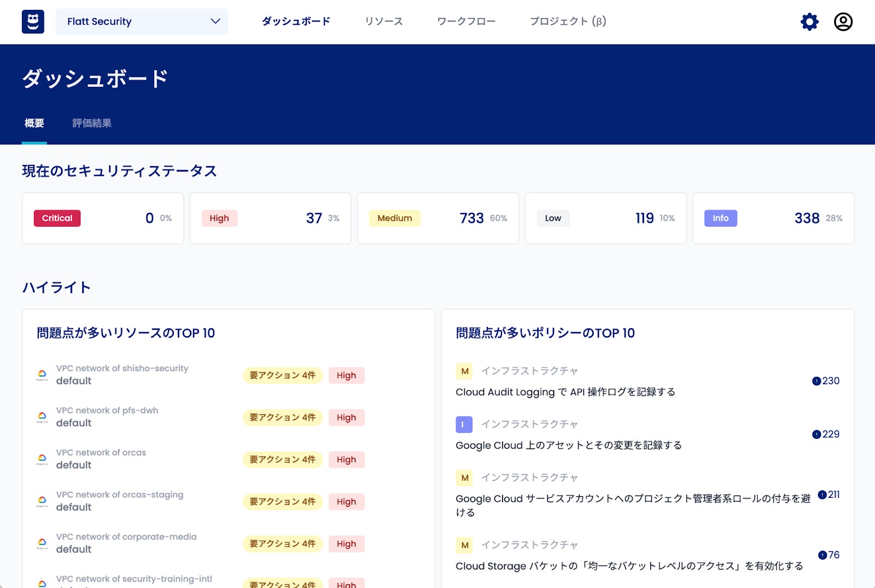Open default resource under VPC network of orcas
Viewport: 875px width, 588px height.
coord(74,465)
